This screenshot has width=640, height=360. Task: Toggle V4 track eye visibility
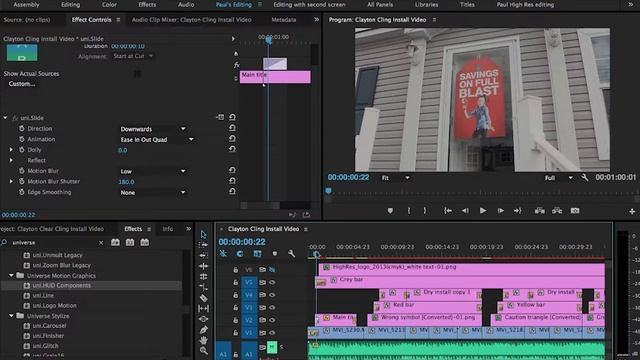tap(272, 295)
